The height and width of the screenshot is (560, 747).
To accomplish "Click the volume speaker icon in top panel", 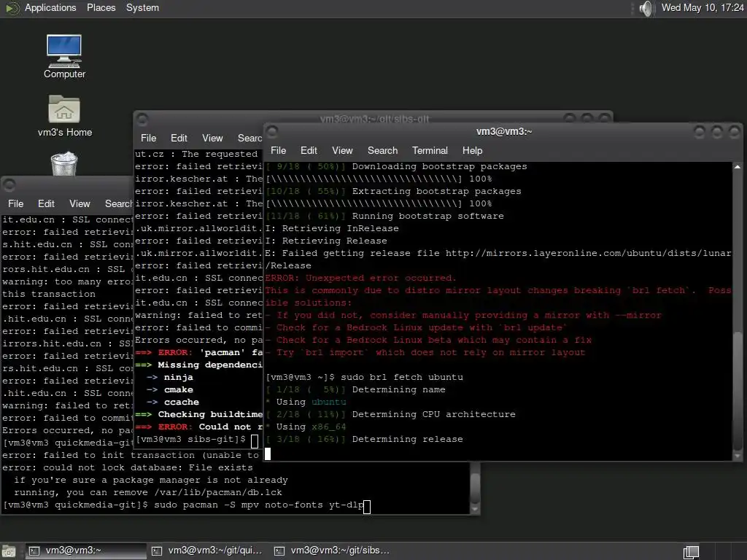I will point(646,8).
